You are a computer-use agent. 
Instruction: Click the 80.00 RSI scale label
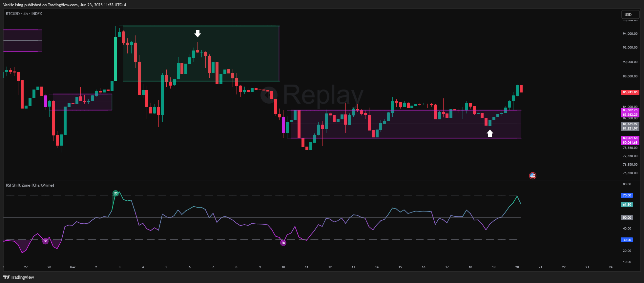(x=627, y=184)
